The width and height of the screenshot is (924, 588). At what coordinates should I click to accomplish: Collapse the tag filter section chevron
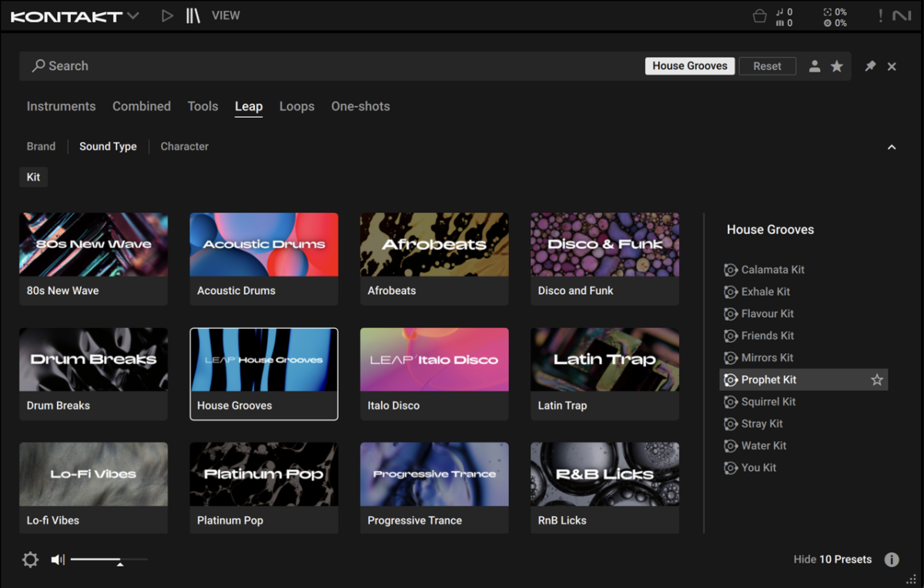pos(891,147)
